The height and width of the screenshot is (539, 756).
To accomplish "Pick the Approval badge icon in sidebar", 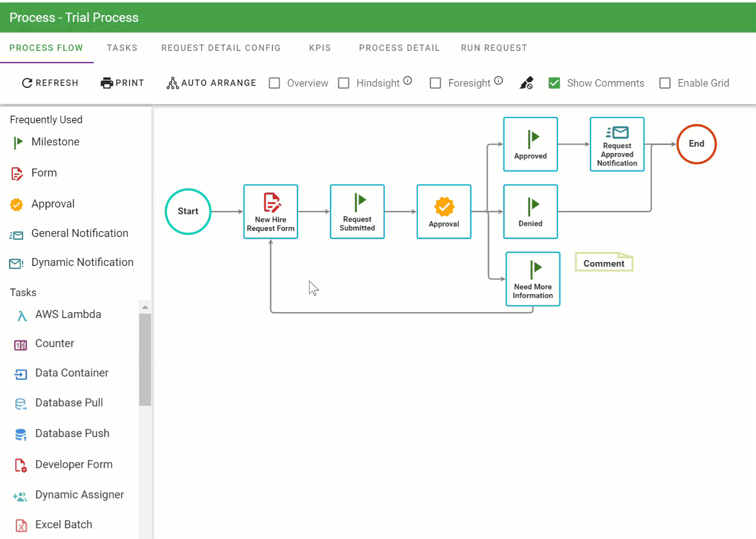I will click(16, 204).
